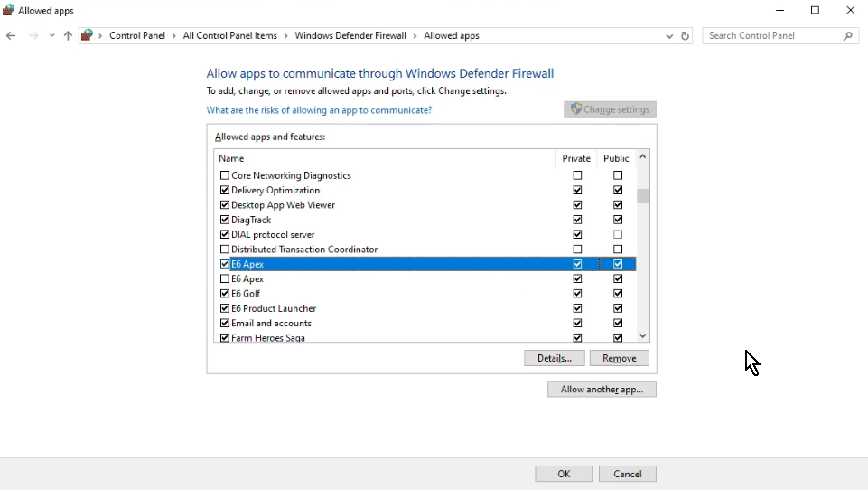Toggle DIAL protocol server Public checkbox
This screenshot has height=490, width=868.
[x=618, y=234]
